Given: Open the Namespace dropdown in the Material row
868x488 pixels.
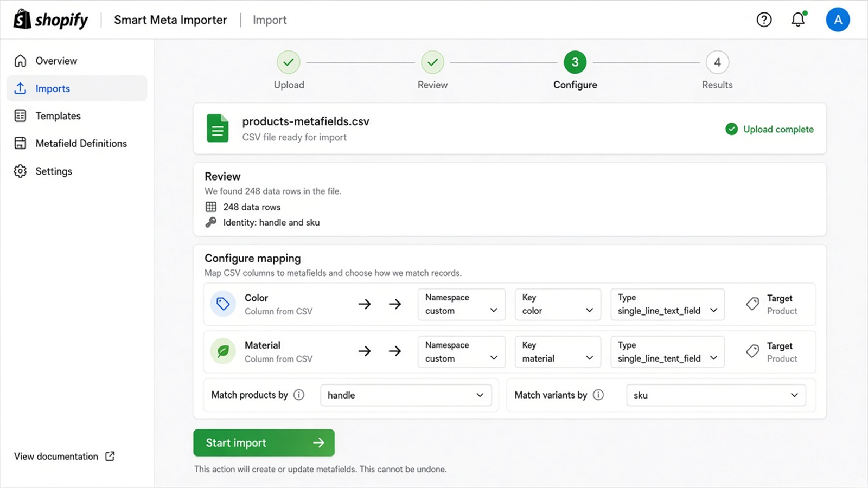Looking at the screenshot, I should pyautogui.click(x=461, y=352).
